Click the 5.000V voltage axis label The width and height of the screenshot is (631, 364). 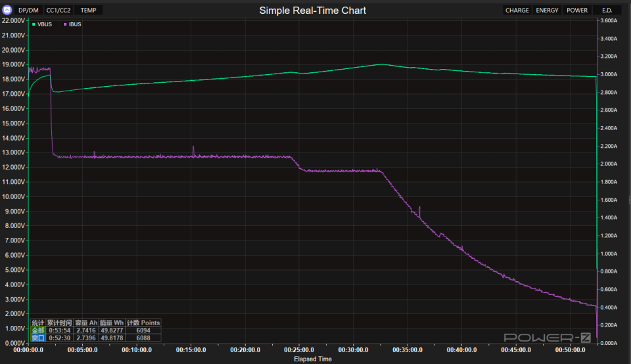(15, 270)
